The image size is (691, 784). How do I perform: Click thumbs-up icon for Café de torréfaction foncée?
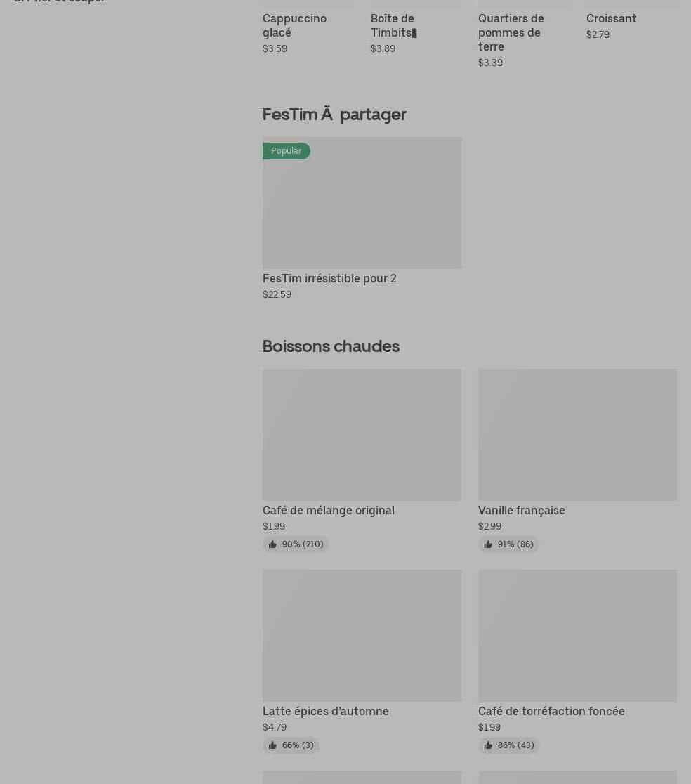[x=488, y=745]
